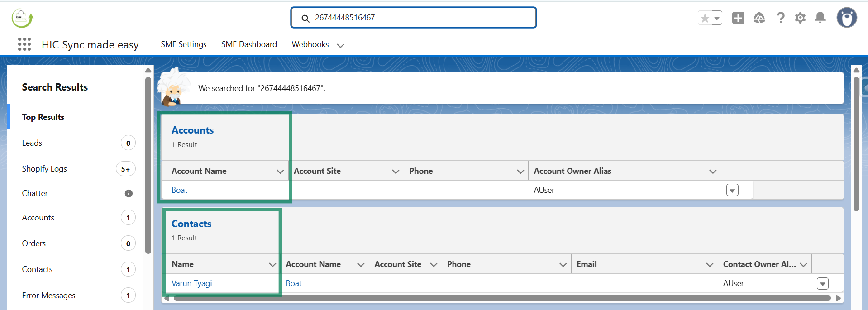The width and height of the screenshot is (868, 310).
Task: Open Global Actions plus icon
Action: click(738, 18)
